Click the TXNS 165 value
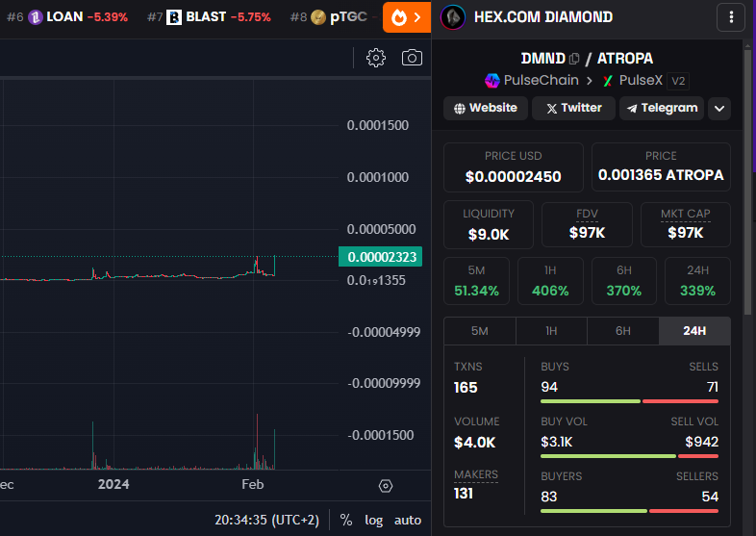The height and width of the screenshot is (536, 756). (466, 388)
